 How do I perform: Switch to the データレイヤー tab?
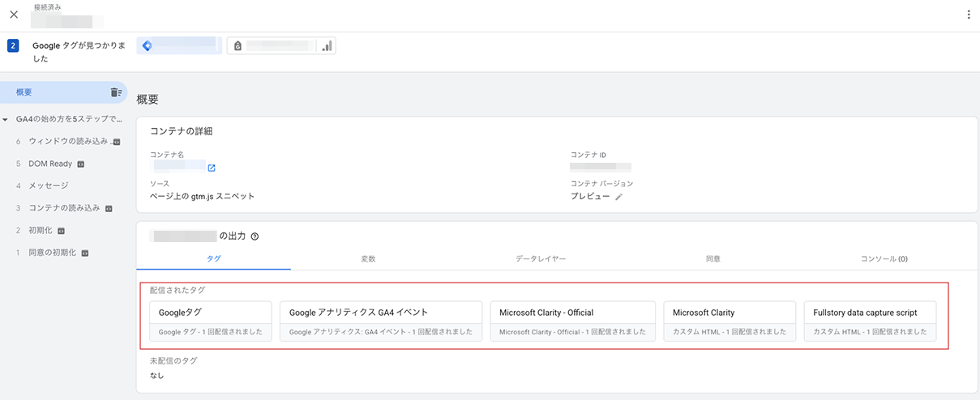pyautogui.click(x=541, y=259)
